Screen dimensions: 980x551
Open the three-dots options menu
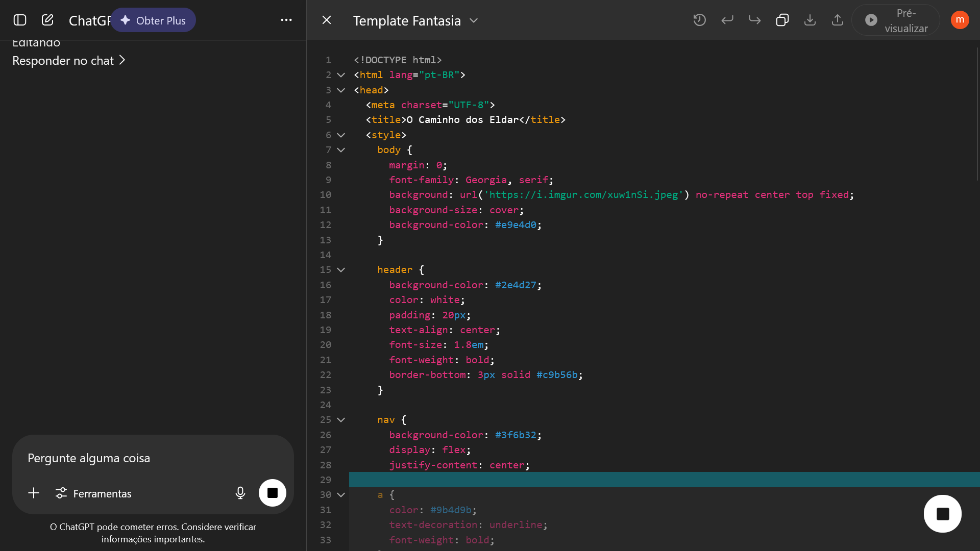click(286, 20)
